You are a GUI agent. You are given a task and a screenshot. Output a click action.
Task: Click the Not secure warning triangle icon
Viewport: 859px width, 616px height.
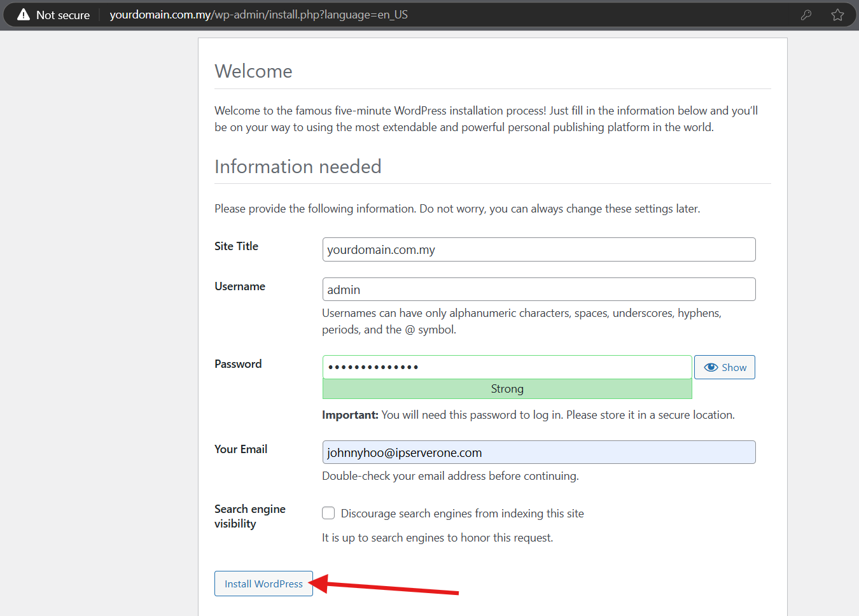(x=24, y=15)
